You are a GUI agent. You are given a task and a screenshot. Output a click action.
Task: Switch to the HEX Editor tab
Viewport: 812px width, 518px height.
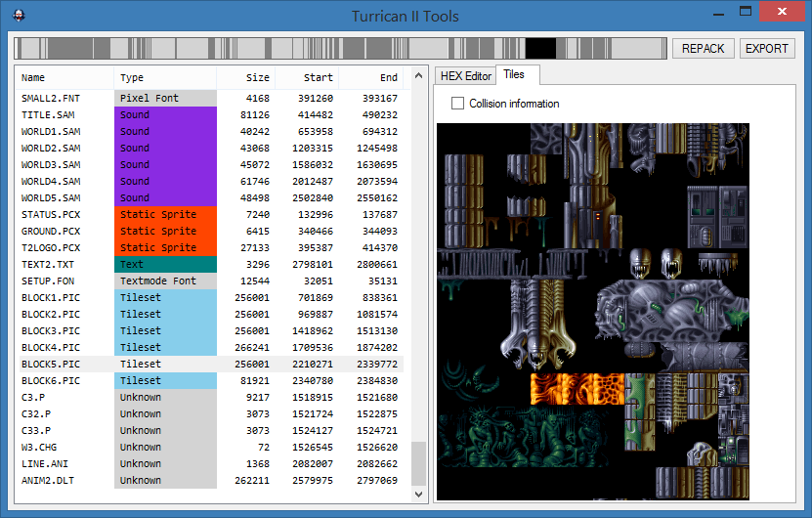click(x=465, y=76)
